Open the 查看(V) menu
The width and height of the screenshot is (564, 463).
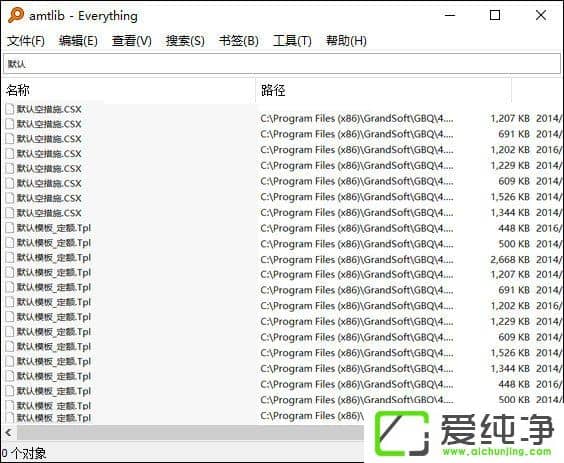point(132,41)
